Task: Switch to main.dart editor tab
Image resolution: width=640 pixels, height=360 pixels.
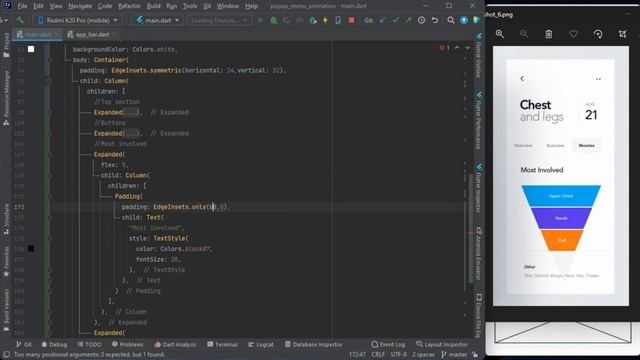Action: [38, 35]
